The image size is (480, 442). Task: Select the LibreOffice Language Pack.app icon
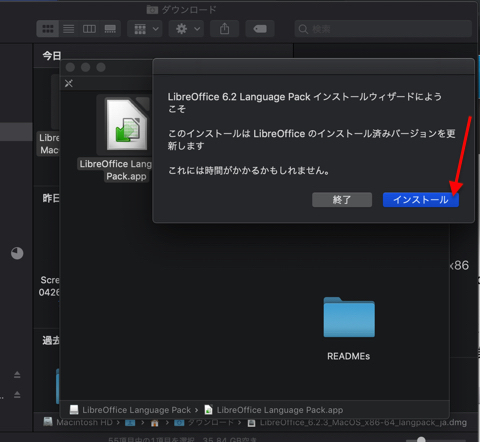coord(126,125)
